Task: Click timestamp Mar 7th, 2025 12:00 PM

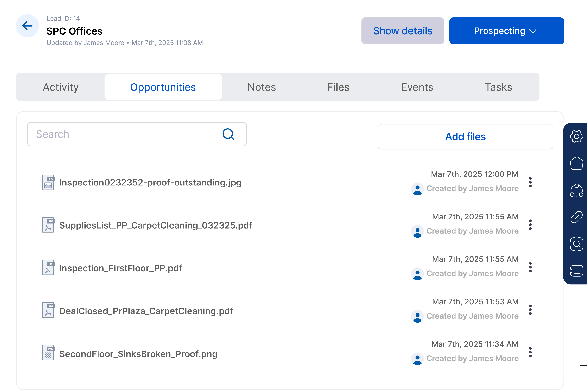Action: [474, 174]
